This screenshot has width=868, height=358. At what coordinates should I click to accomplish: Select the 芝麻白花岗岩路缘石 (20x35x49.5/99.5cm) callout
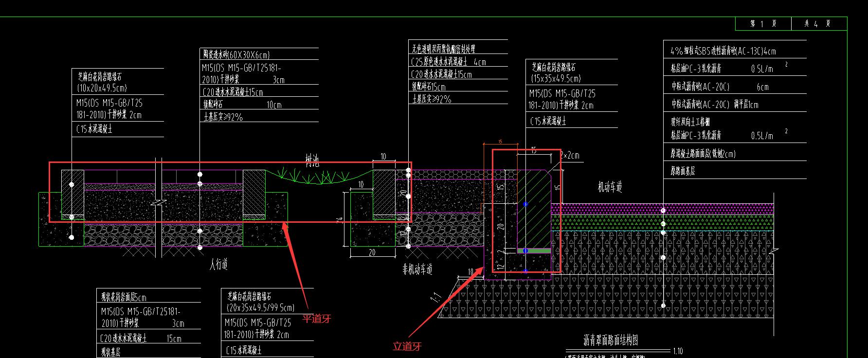tap(260, 302)
